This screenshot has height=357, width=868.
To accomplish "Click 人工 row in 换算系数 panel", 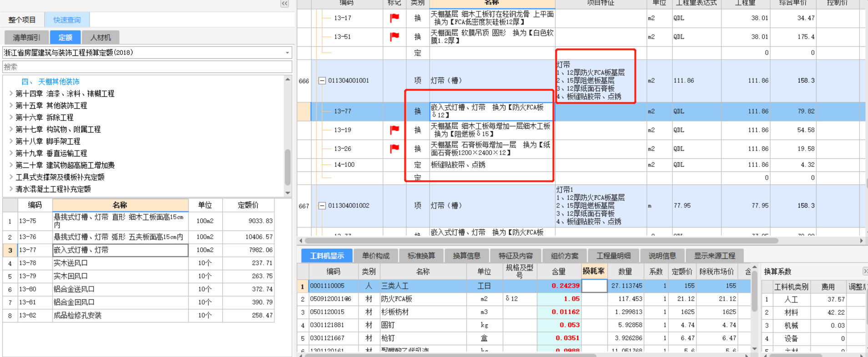I will point(813,299).
